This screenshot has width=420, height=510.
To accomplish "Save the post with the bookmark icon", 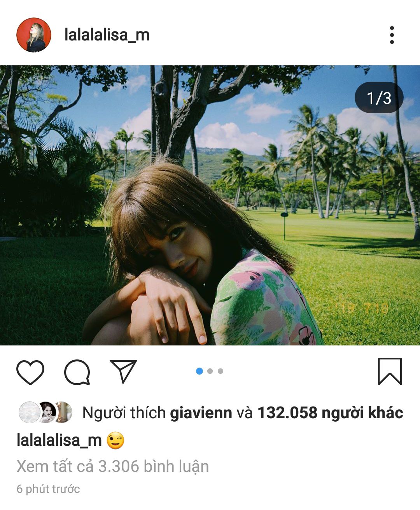I will [390, 372].
